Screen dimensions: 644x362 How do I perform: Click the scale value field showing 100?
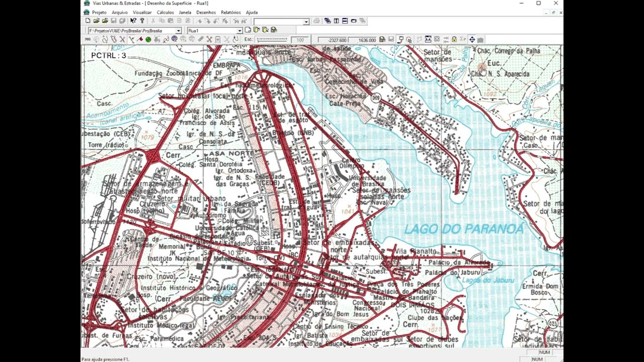pyautogui.click(x=300, y=40)
